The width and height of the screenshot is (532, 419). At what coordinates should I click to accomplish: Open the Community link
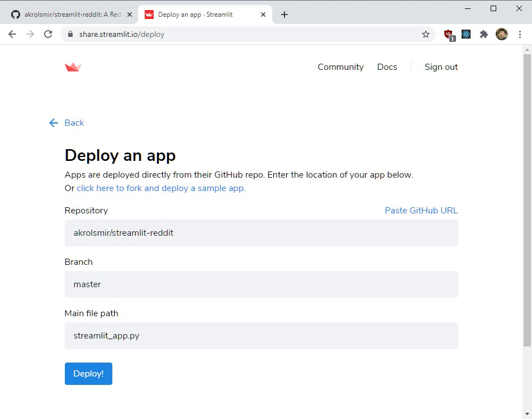click(341, 67)
